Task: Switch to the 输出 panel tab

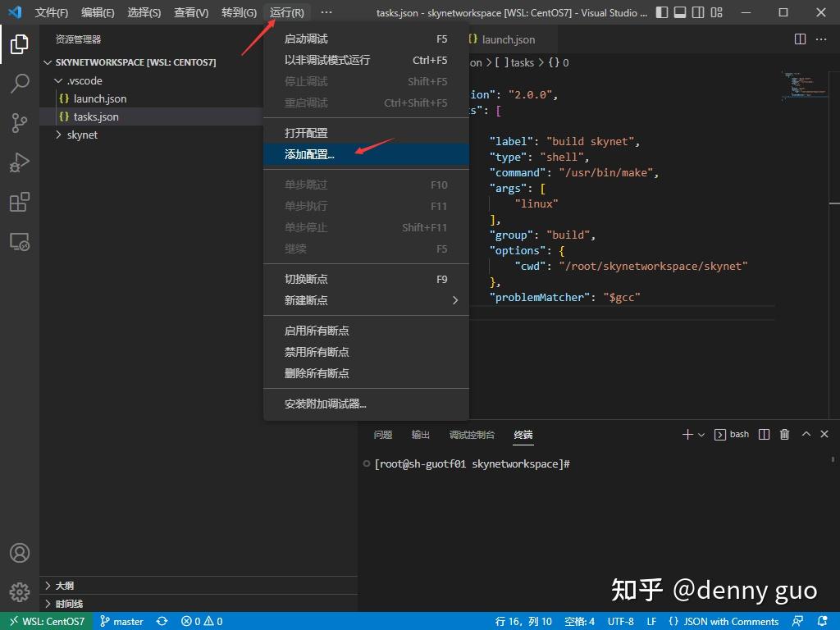Action: click(421, 435)
